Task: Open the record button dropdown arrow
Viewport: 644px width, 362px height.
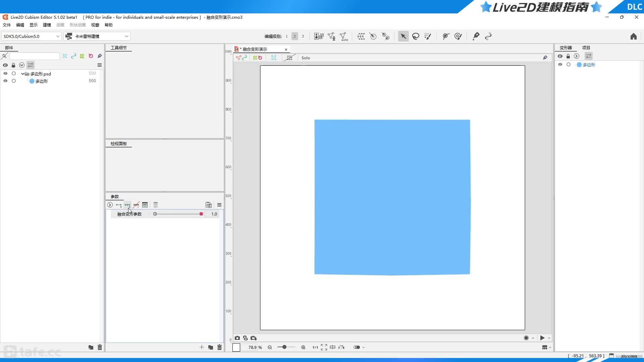Action: [533, 338]
